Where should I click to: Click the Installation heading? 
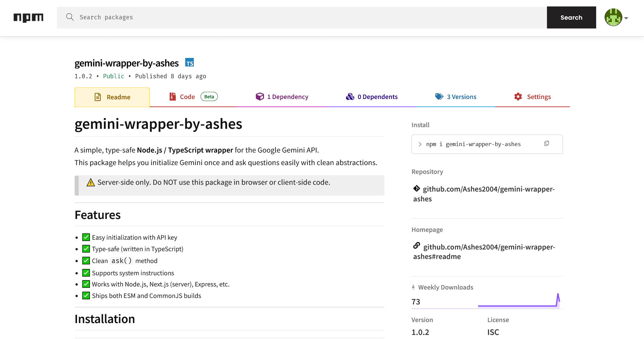click(x=105, y=319)
